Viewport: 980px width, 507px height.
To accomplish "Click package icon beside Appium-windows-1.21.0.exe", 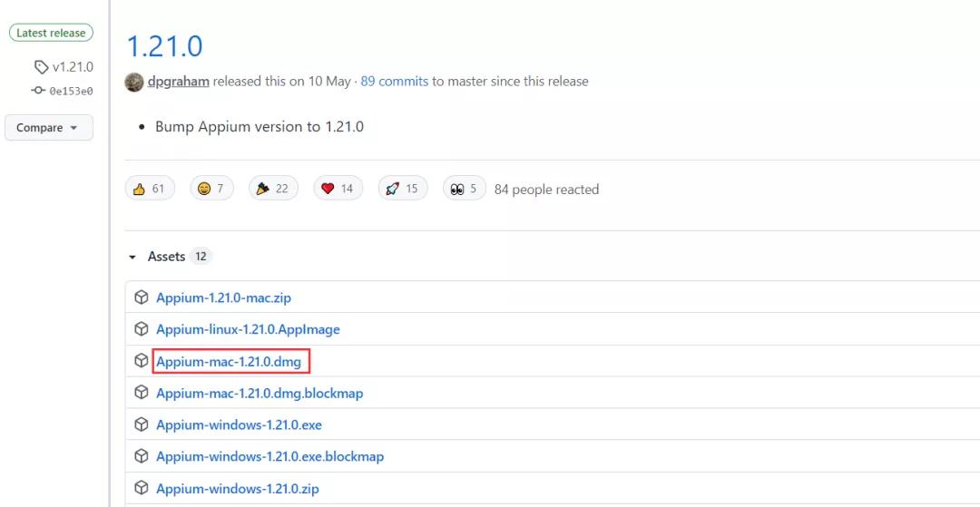I will 142,424.
